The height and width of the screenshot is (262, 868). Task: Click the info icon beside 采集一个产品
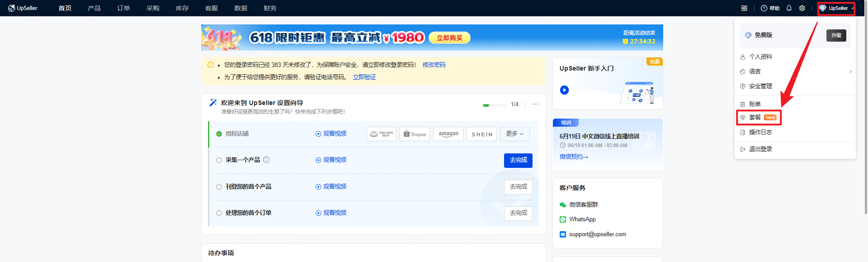[x=266, y=160]
